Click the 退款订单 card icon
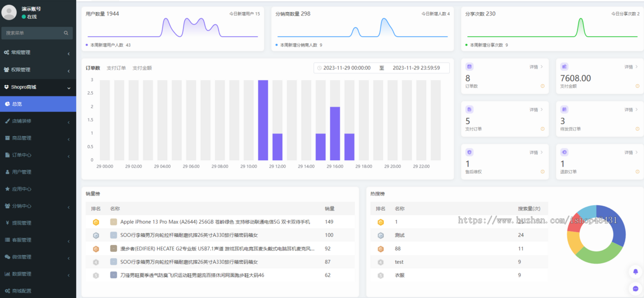 (564, 152)
